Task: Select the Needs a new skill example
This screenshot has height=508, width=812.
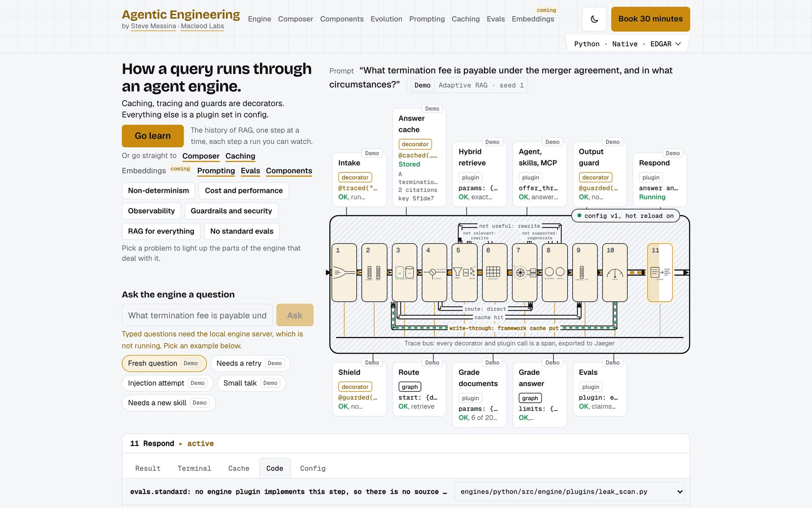Action: (x=169, y=403)
